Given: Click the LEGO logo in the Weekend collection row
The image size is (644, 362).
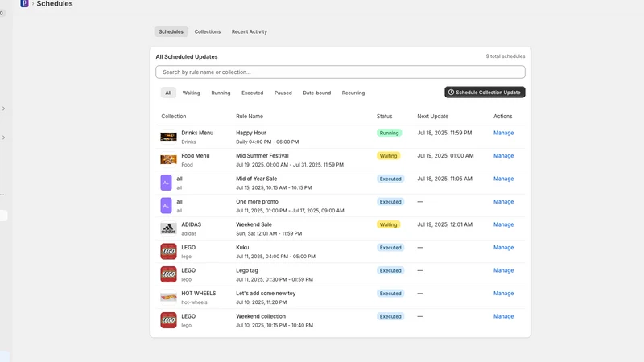Looking at the screenshot, I should (168, 320).
